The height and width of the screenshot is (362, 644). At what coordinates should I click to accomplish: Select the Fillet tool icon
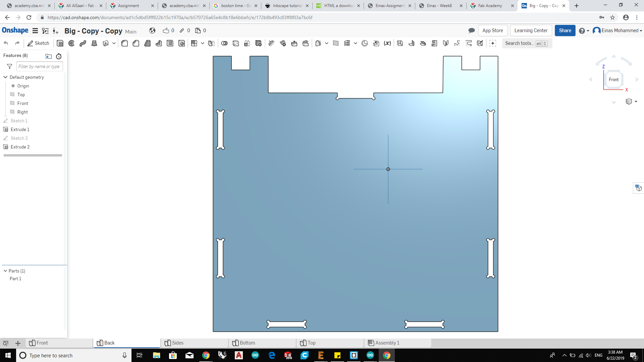click(x=124, y=43)
